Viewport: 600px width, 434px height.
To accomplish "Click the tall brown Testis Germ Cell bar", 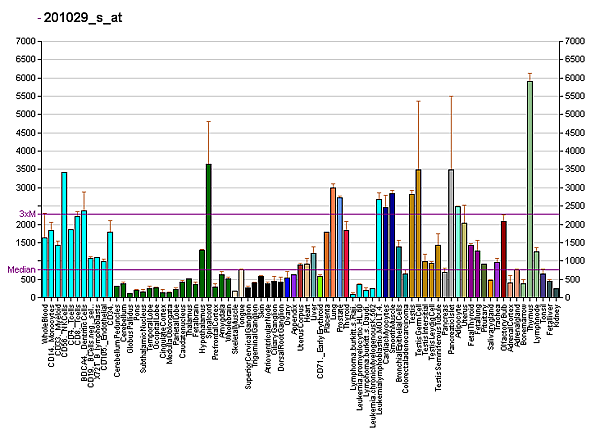I will pyautogui.click(x=418, y=234).
